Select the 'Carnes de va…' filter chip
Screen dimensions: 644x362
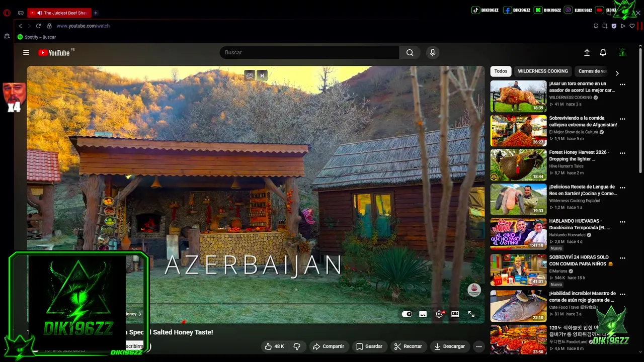tap(593, 71)
